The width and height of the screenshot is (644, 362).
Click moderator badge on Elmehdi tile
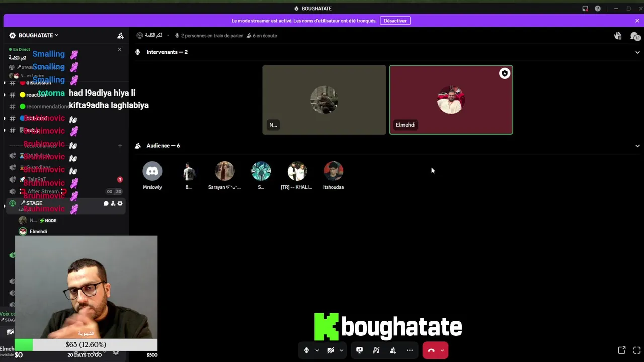505,74
